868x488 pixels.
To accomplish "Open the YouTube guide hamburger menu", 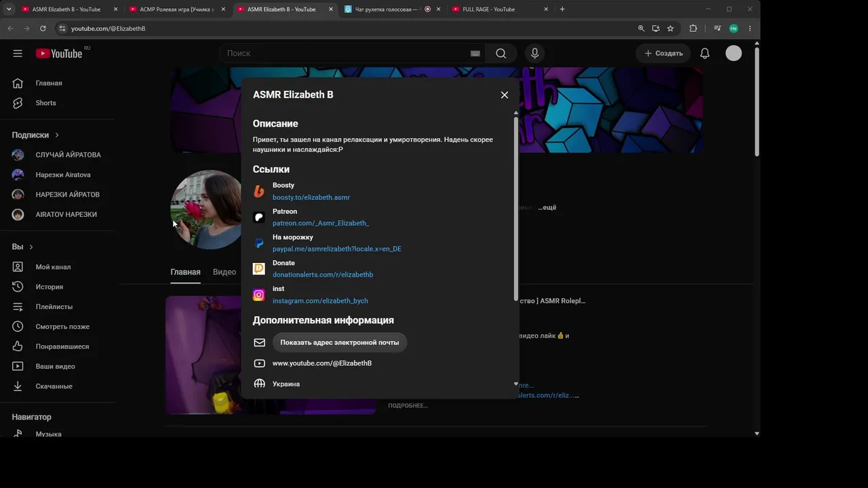I will pyautogui.click(x=18, y=54).
